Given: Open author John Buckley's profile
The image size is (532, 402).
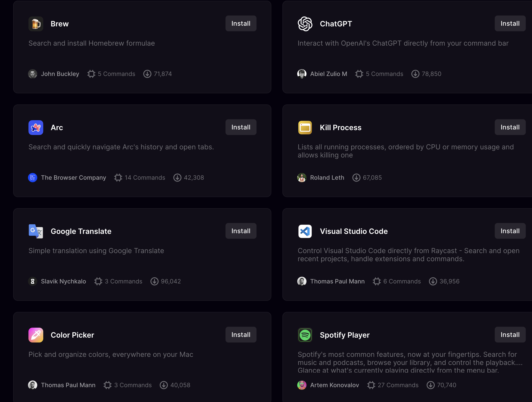Looking at the screenshot, I should tap(60, 74).
